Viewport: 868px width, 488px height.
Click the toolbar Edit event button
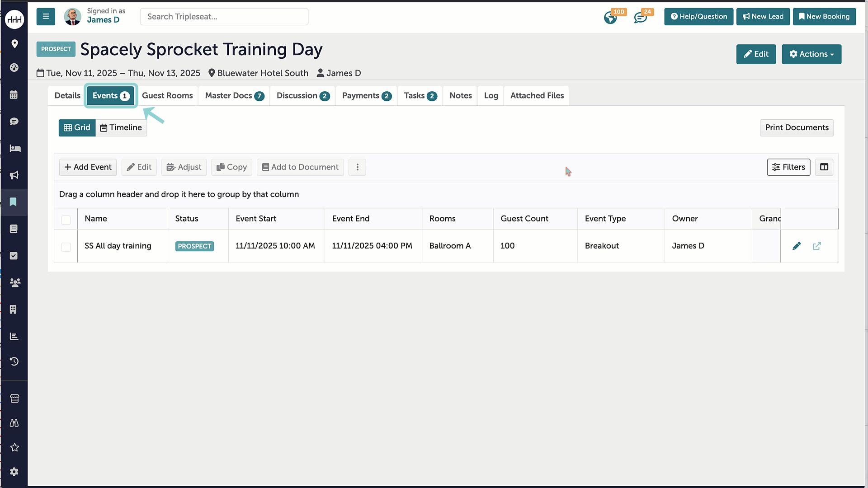click(x=139, y=167)
